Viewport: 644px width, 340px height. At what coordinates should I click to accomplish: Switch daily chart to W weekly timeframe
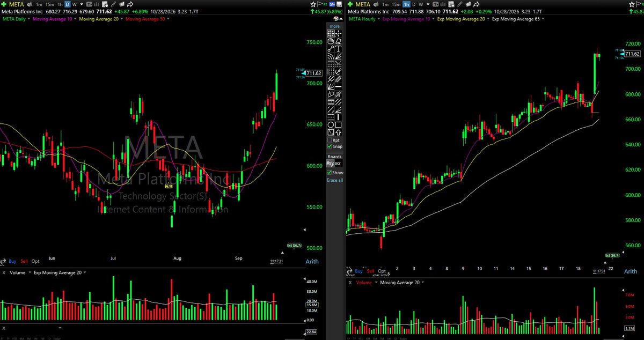[x=75, y=4]
